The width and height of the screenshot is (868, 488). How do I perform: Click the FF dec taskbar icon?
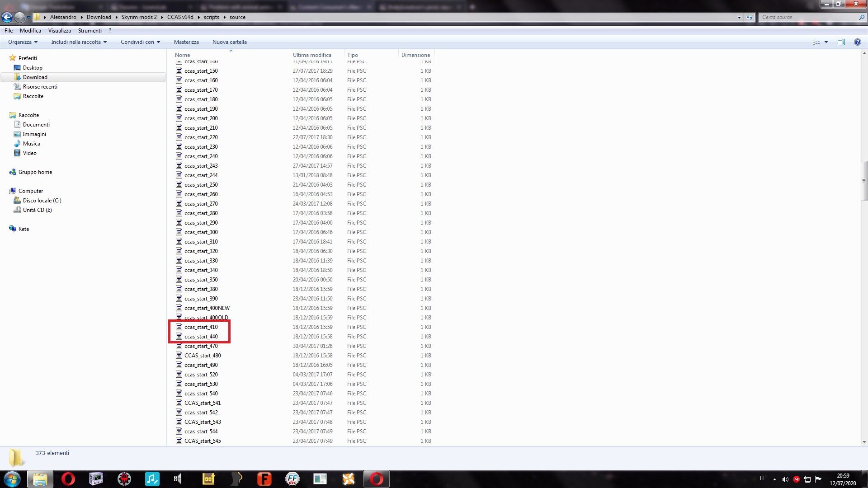click(292, 479)
